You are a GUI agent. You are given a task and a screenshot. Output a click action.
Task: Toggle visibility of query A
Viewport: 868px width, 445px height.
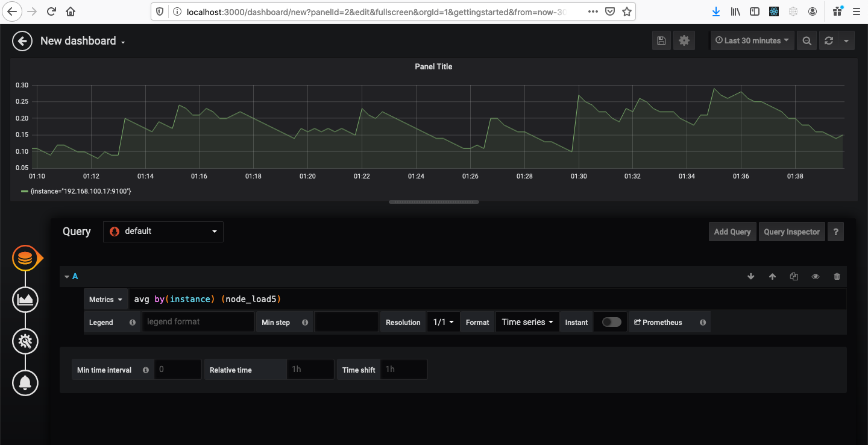816,276
